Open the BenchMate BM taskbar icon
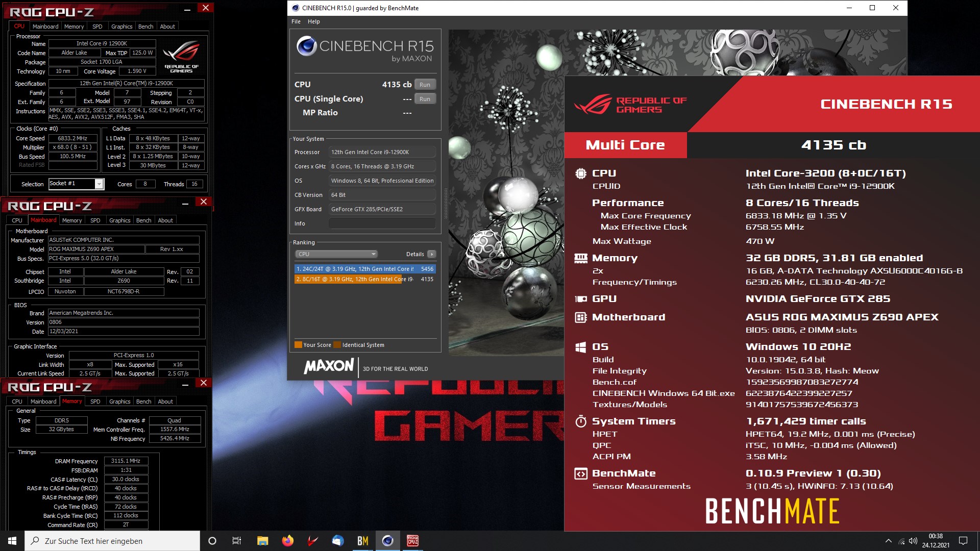Viewport: 980px width, 551px height. point(363,541)
